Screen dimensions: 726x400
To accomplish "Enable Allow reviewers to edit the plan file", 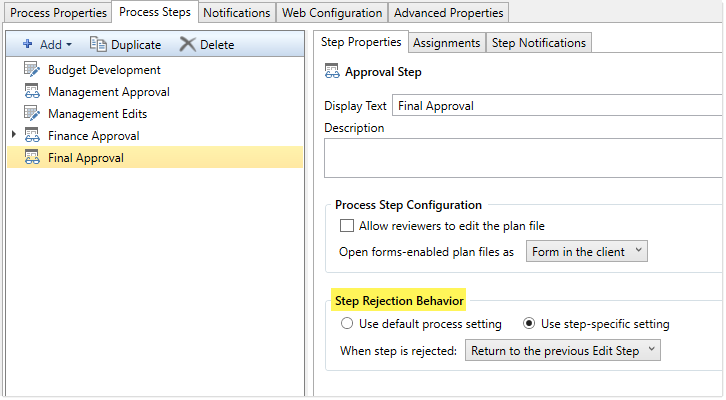I will coord(348,226).
